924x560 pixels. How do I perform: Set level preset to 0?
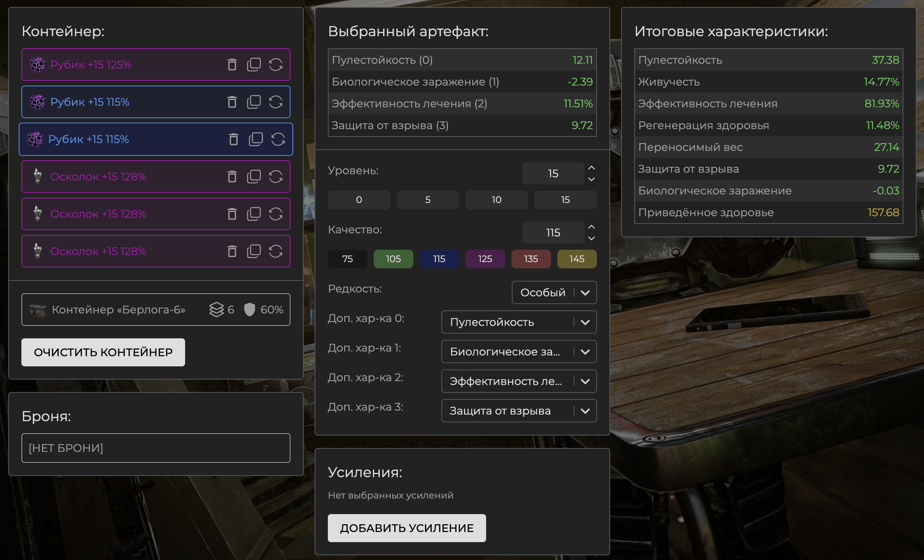pos(359,200)
